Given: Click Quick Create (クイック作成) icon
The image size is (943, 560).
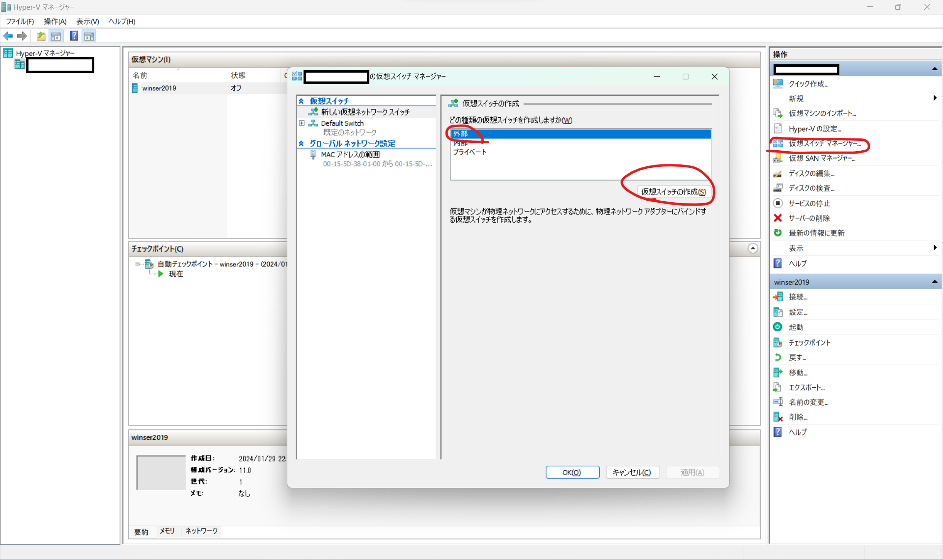Looking at the screenshot, I should point(778,84).
